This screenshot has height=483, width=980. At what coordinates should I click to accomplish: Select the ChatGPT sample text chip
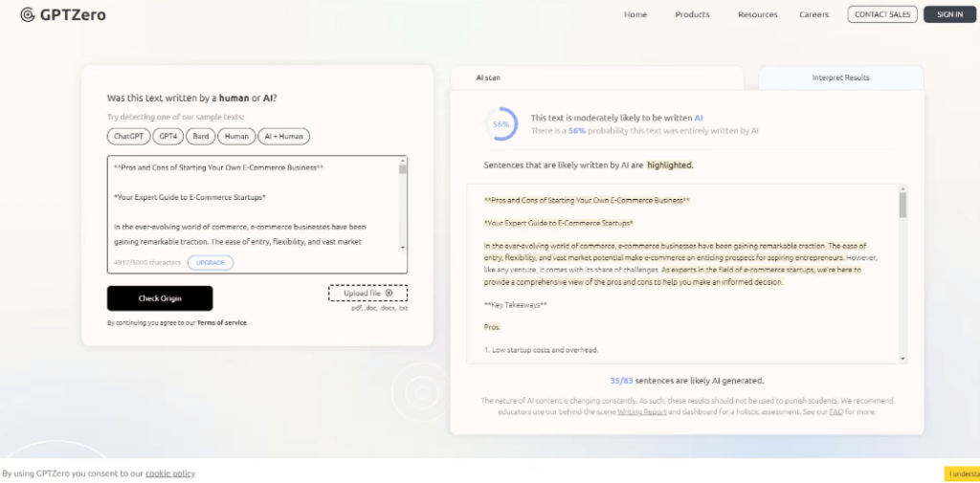(x=128, y=137)
